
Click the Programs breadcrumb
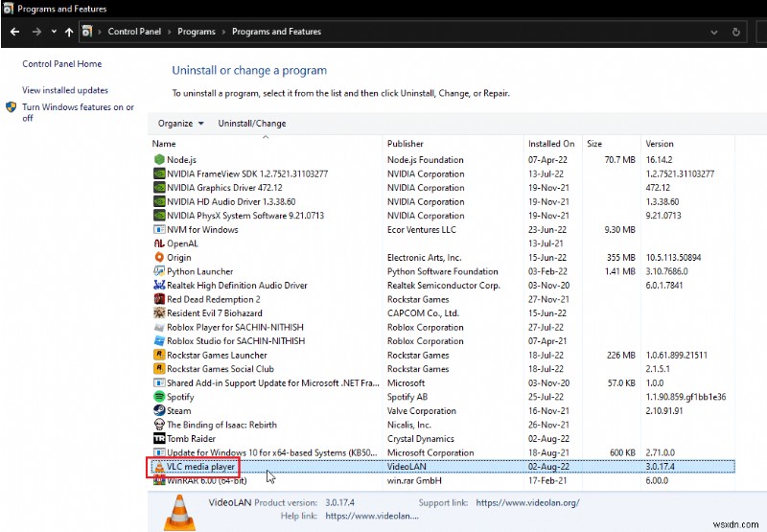(x=197, y=32)
